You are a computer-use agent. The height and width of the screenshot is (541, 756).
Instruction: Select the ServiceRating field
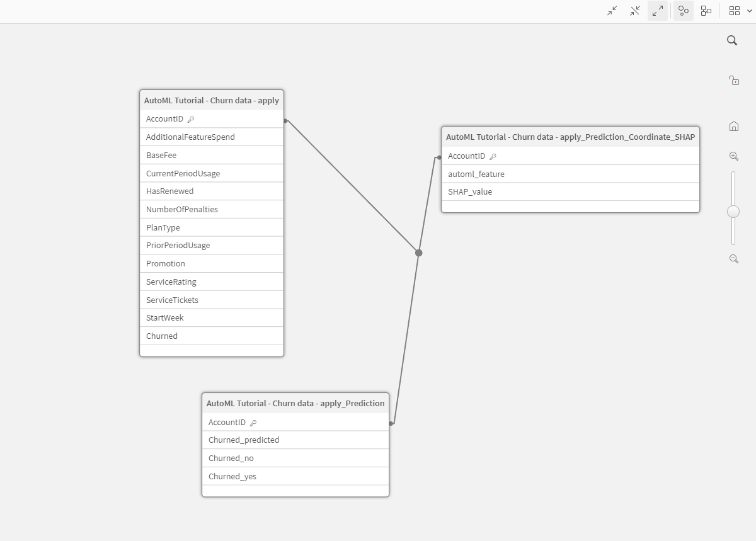coord(212,282)
